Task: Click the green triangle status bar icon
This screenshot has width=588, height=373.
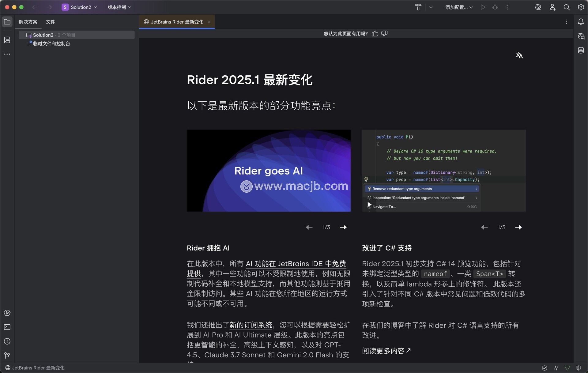Action: point(567,368)
